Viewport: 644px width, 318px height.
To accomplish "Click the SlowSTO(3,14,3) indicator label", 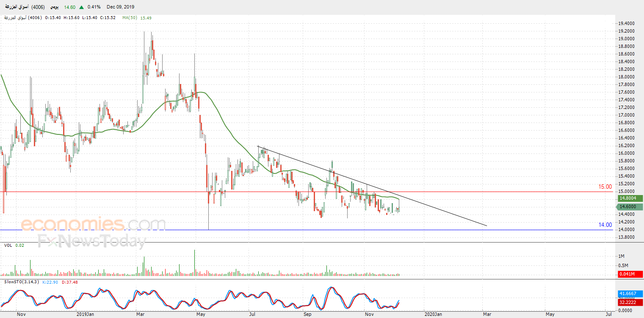I will tap(21, 282).
